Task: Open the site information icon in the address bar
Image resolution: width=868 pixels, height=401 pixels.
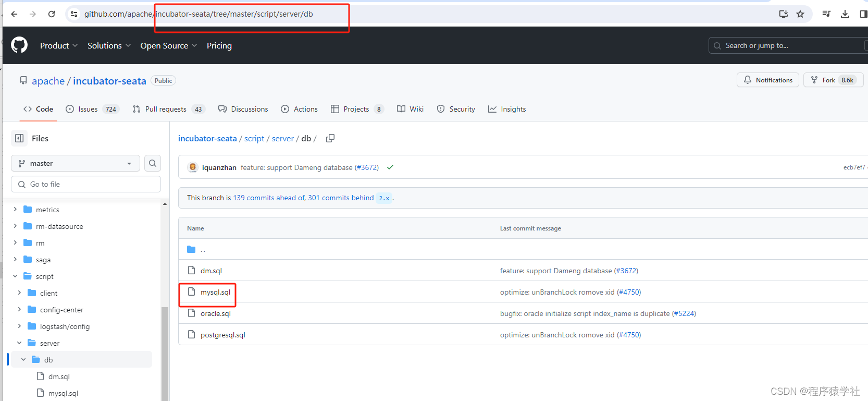Action: point(74,14)
